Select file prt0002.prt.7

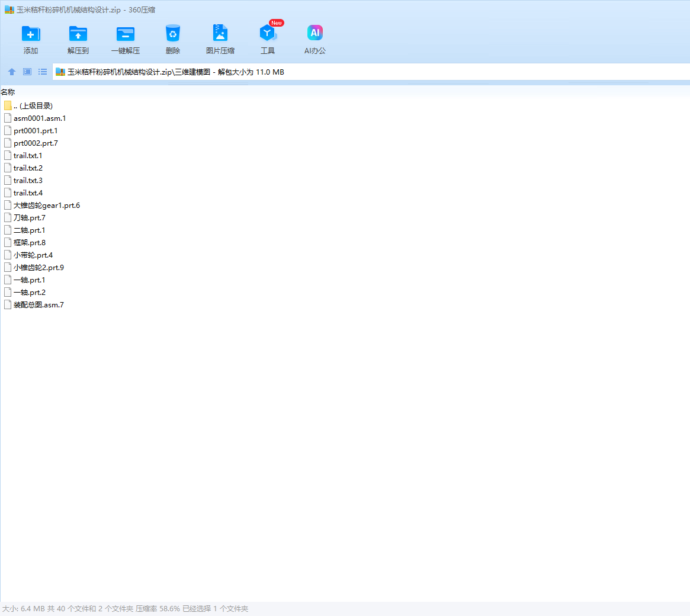pos(36,143)
